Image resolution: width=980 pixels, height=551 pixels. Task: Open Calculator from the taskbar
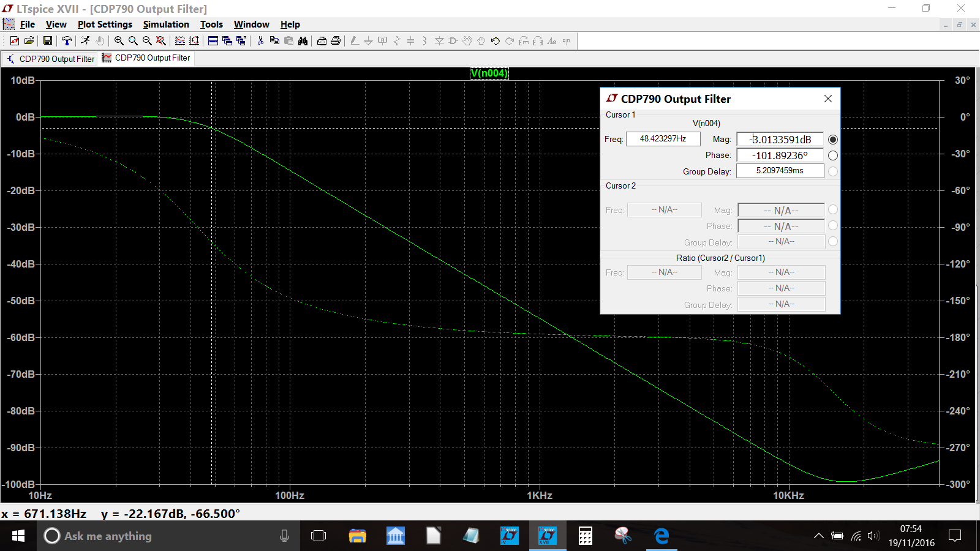[586, 536]
